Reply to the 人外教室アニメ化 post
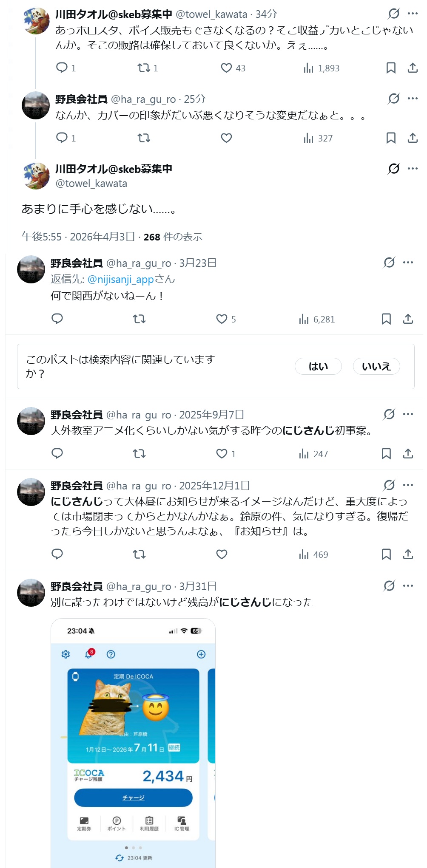The width and height of the screenshot is (427, 868). 57,454
